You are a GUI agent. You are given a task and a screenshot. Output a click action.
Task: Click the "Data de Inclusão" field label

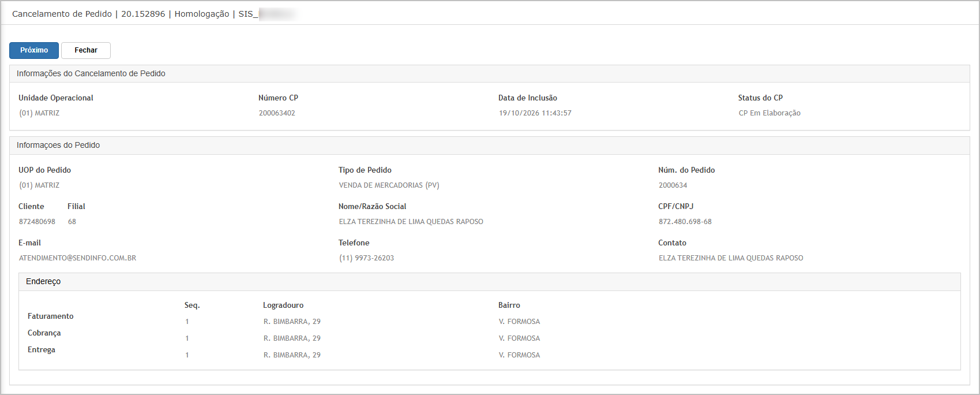[528, 98]
